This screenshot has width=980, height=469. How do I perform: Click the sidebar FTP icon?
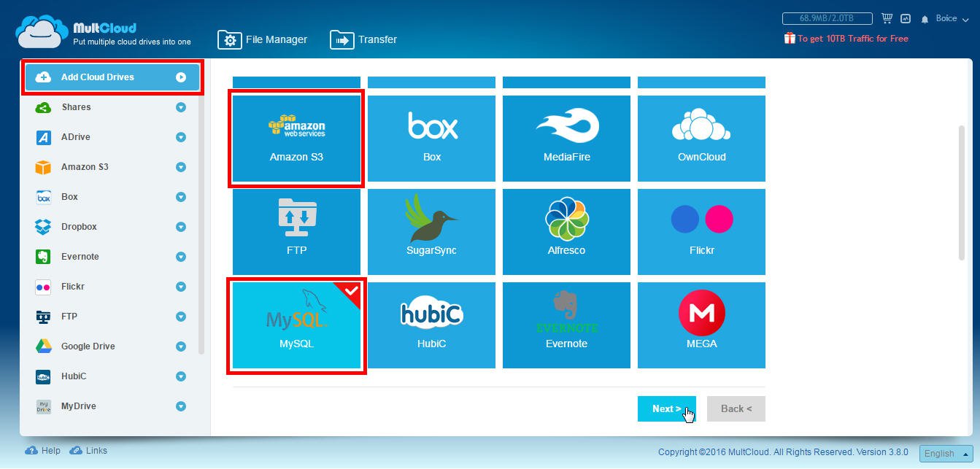click(43, 317)
